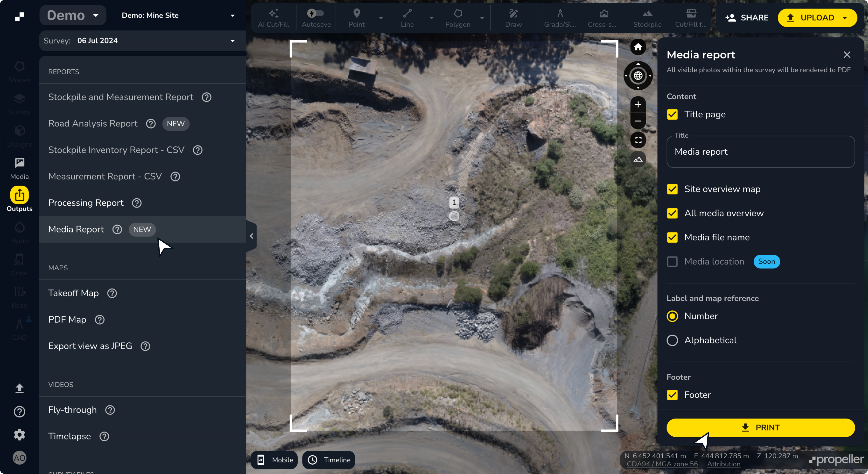The image size is (868, 474).
Task: Open the Designs sidebar section
Action: tap(20, 136)
